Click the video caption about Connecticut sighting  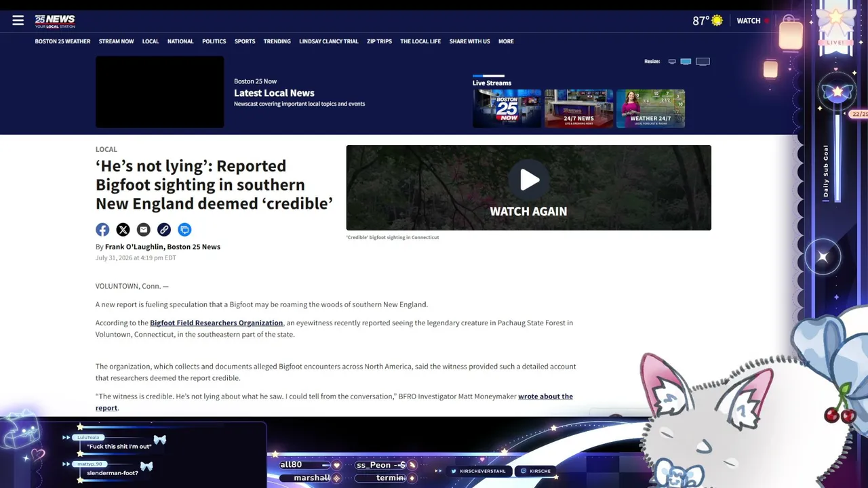pyautogui.click(x=393, y=237)
